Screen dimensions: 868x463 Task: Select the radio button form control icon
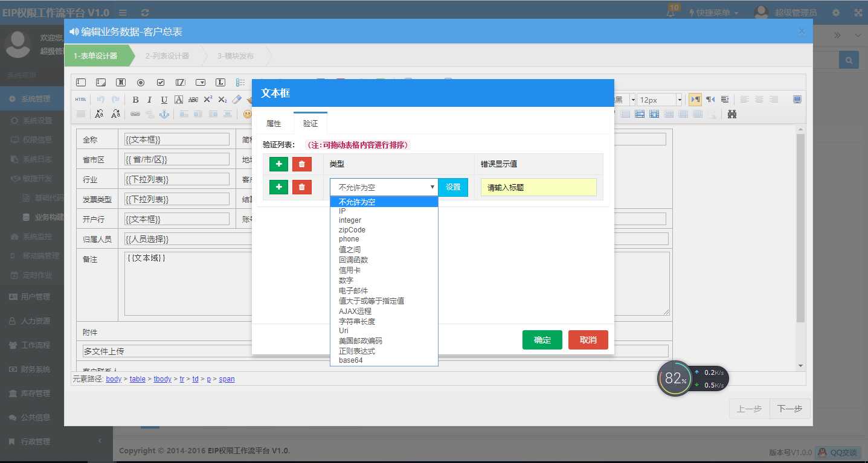pos(141,83)
